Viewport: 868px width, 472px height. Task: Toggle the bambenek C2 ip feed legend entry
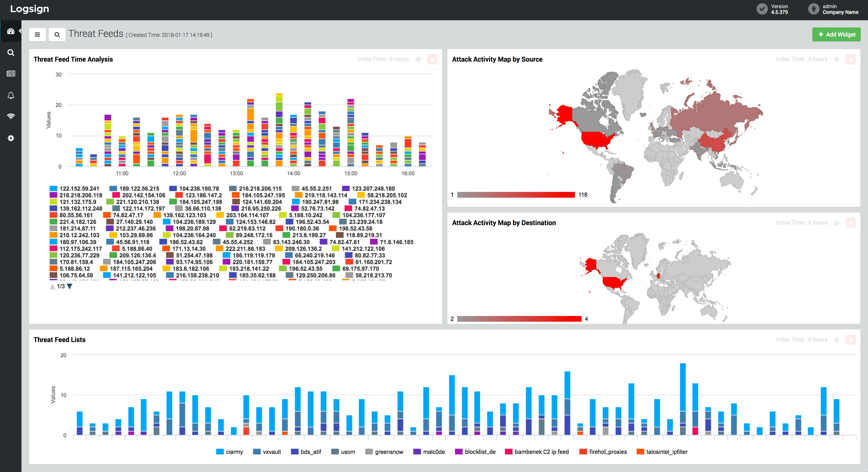point(537,452)
